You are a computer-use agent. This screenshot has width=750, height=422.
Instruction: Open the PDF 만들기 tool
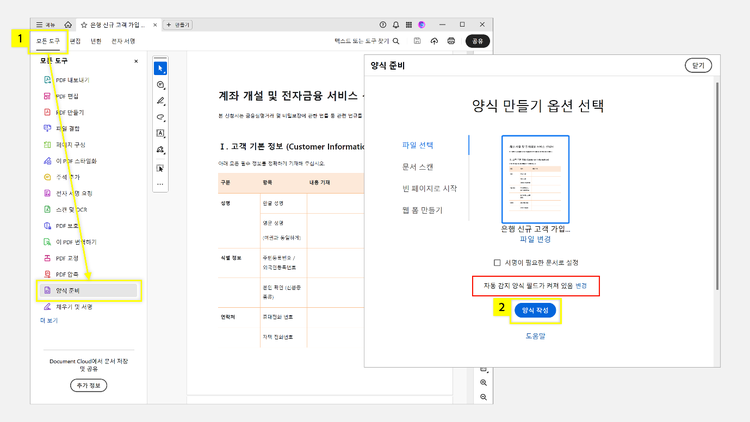(64, 112)
